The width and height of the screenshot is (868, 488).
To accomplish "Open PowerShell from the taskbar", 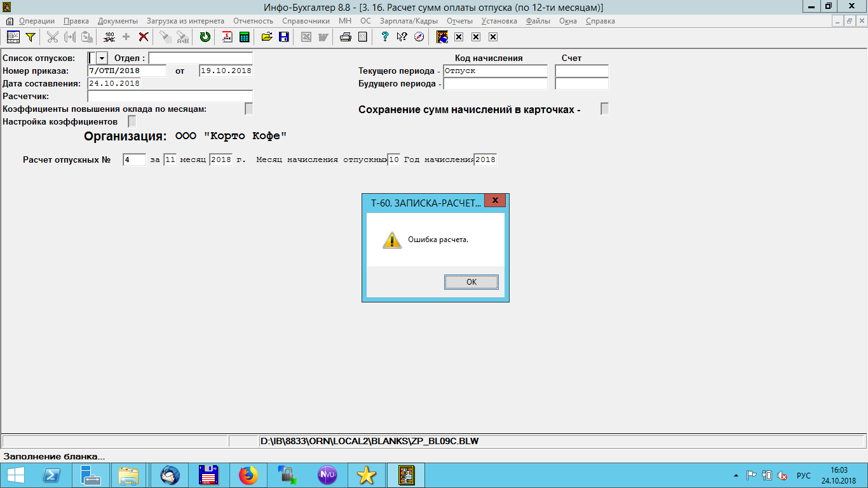I will [51, 475].
